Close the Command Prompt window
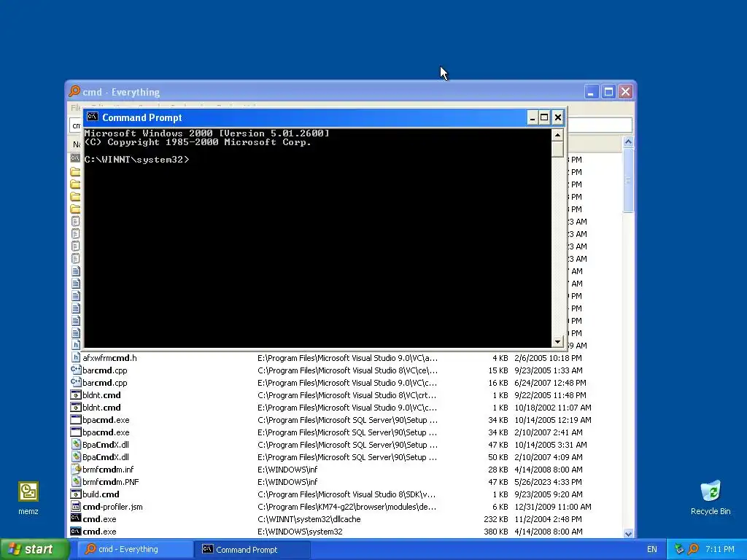The image size is (747, 560). click(x=558, y=117)
